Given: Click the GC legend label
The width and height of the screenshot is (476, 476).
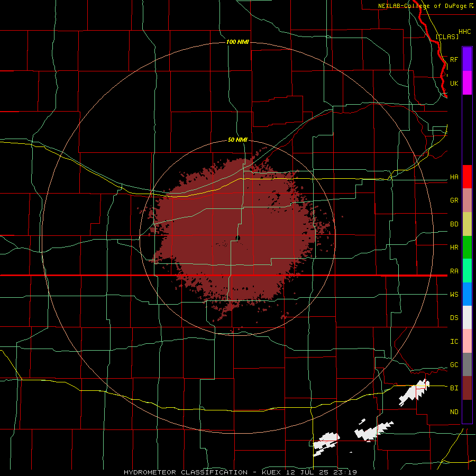Looking at the screenshot, I should point(454,365).
